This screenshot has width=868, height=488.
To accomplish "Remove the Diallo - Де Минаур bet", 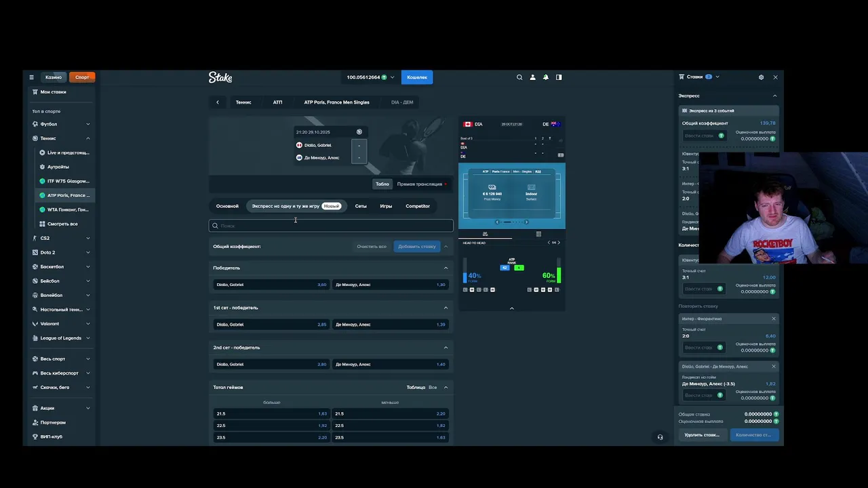I will [773, 366].
